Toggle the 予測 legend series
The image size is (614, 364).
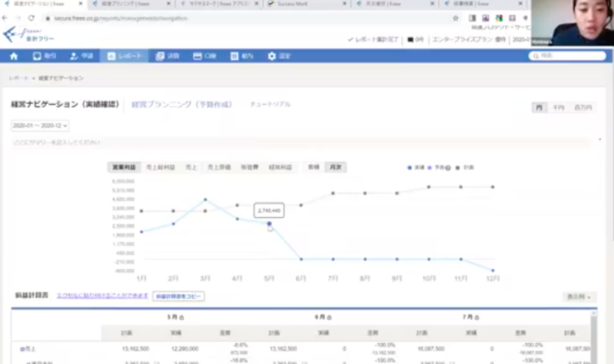pyautogui.click(x=436, y=168)
